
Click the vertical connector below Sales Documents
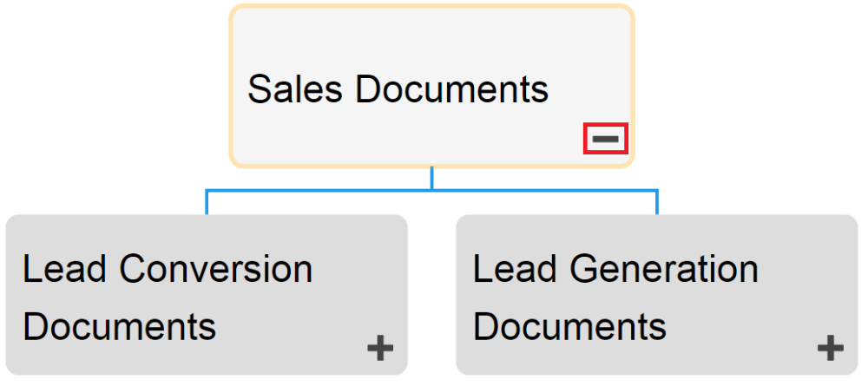(431, 178)
